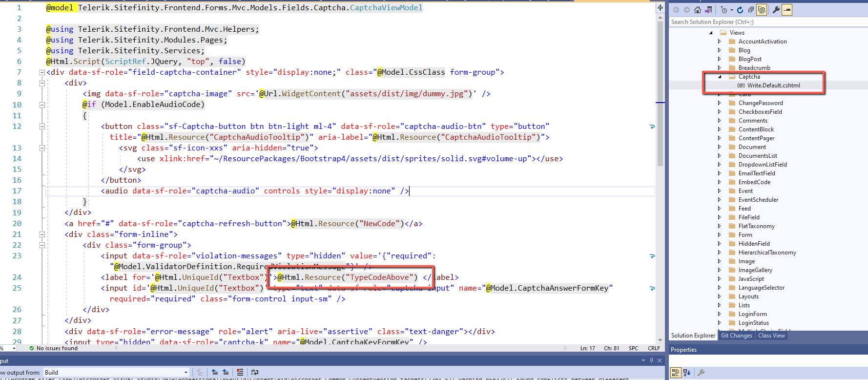Image resolution: width=868 pixels, height=380 pixels.
Task: Collapse the svg block at line 13
Action: point(42,148)
